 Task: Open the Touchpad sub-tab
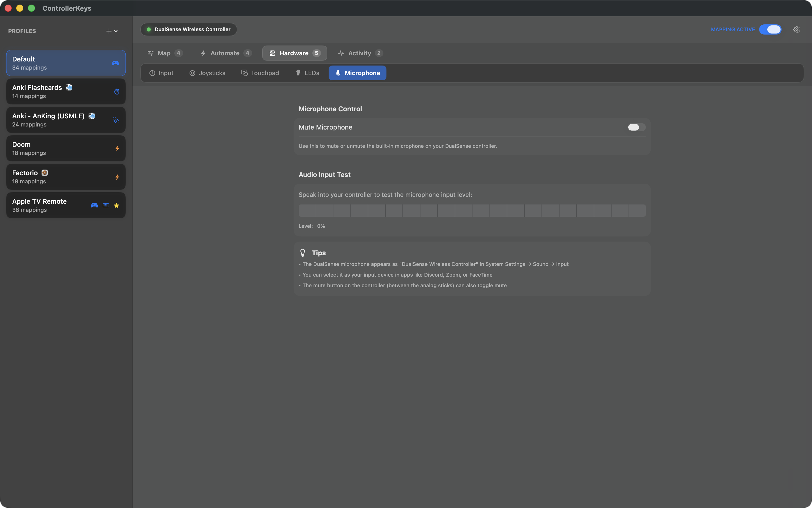click(x=260, y=73)
